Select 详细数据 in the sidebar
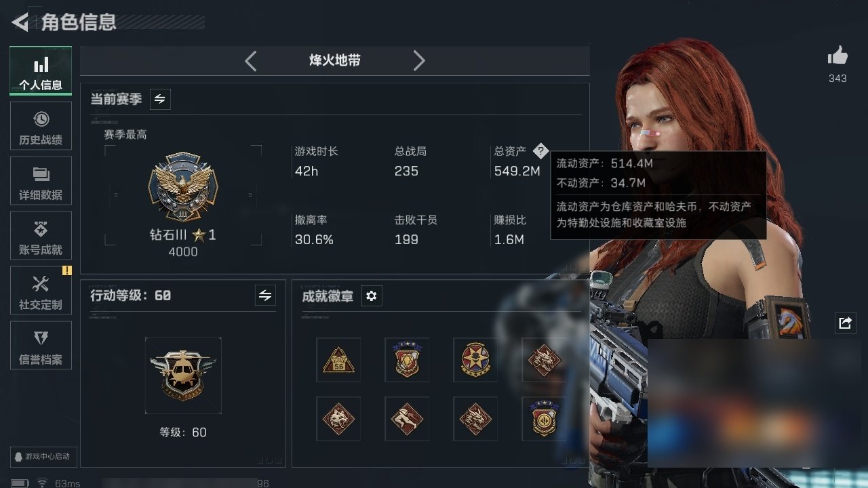This screenshot has width=868, height=488. tap(41, 181)
